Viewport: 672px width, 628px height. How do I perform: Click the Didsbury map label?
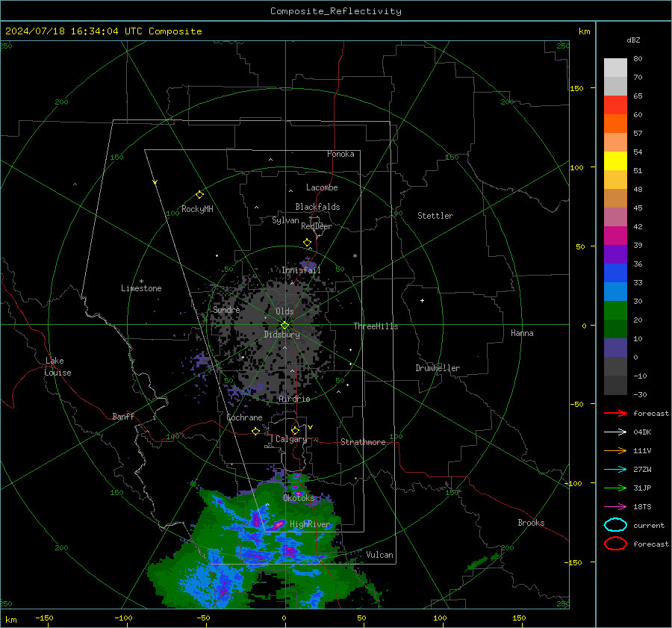(x=281, y=335)
